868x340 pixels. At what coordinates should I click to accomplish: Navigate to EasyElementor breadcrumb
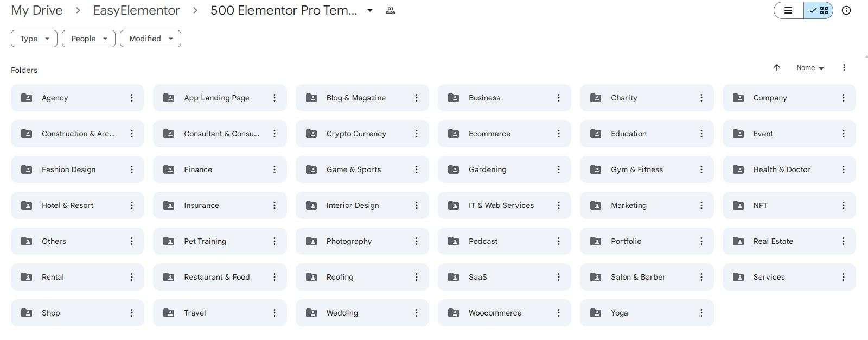137,10
